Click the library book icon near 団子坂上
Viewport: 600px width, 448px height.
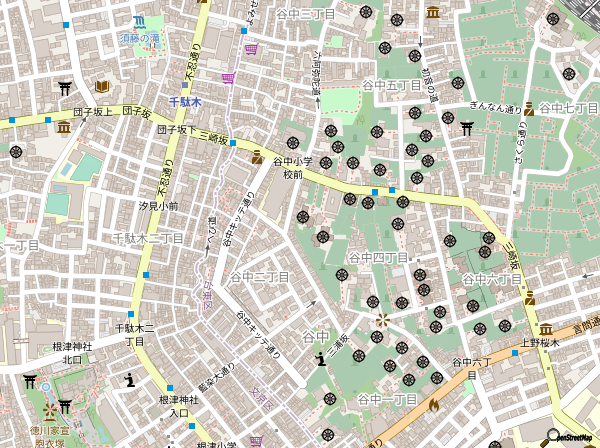pos(101,87)
